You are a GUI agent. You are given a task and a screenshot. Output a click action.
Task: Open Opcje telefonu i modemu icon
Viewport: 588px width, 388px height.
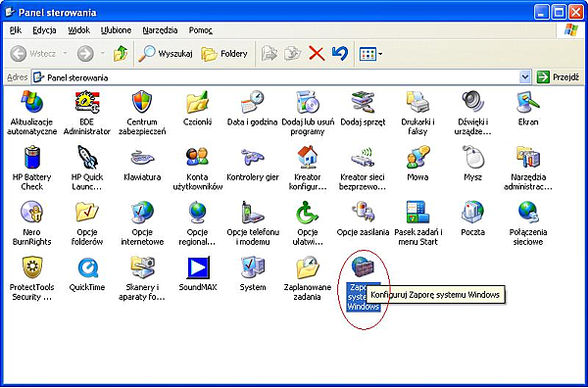[x=253, y=213]
